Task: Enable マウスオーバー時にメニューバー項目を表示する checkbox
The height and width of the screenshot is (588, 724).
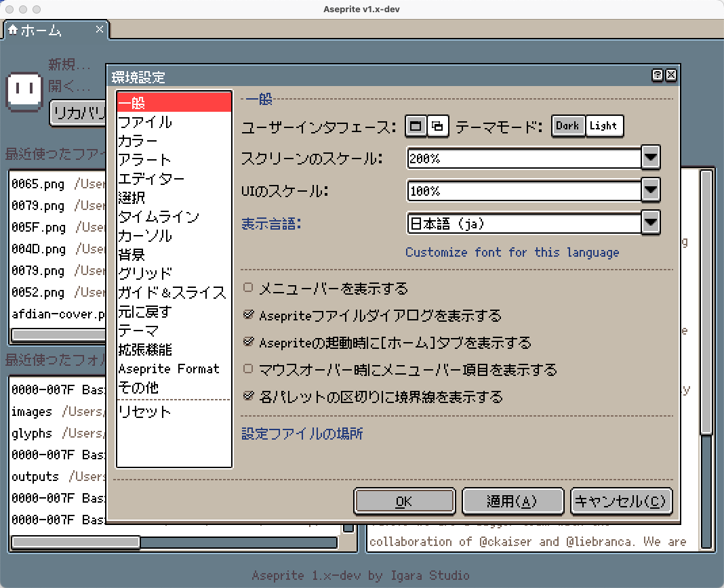Action: 400,370
